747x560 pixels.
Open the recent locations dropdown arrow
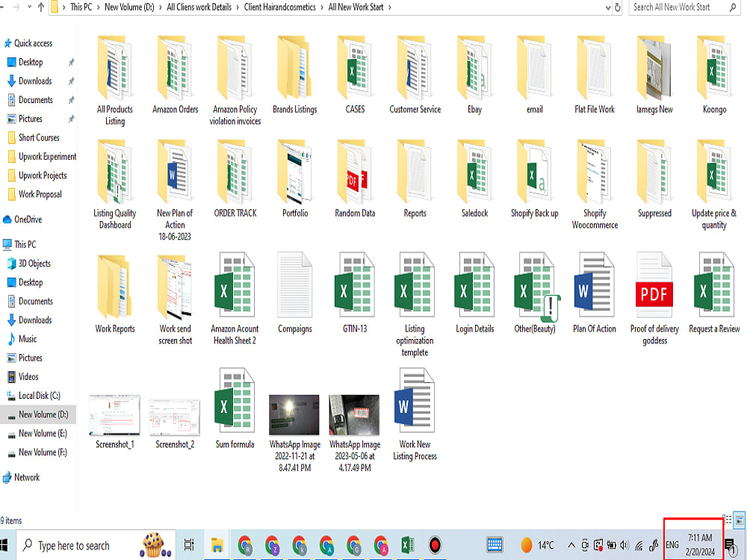(30, 7)
